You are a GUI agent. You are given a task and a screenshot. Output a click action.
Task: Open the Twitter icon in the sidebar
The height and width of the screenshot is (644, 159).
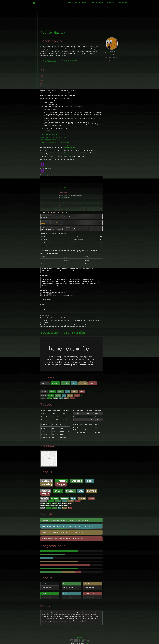click(x=114, y=57)
